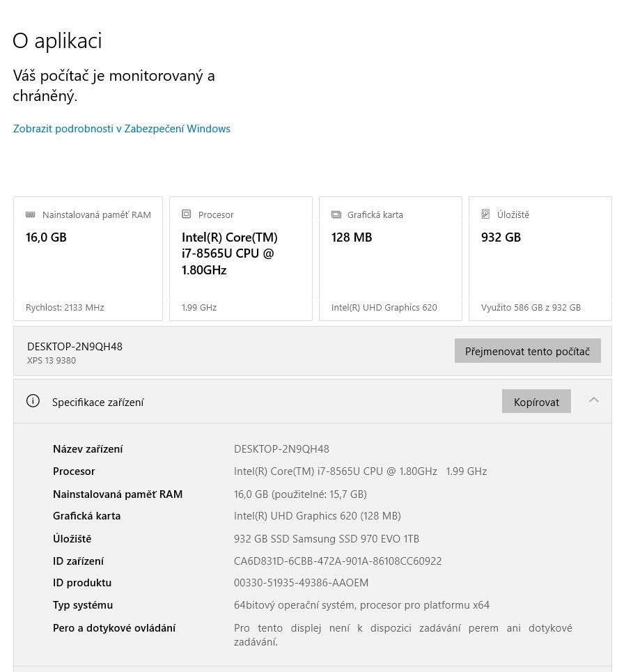
Task: Open Zobrazit podrobnosti v Zabezpečení Windows
Action: tap(121, 128)
